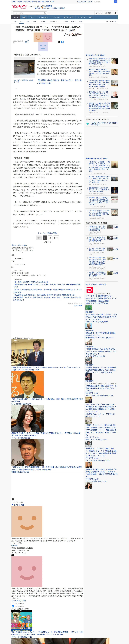Click orange smiley avatar of first commenter
Image resolution: width=129 pixels, height=644 pixels.
(27, 522)
